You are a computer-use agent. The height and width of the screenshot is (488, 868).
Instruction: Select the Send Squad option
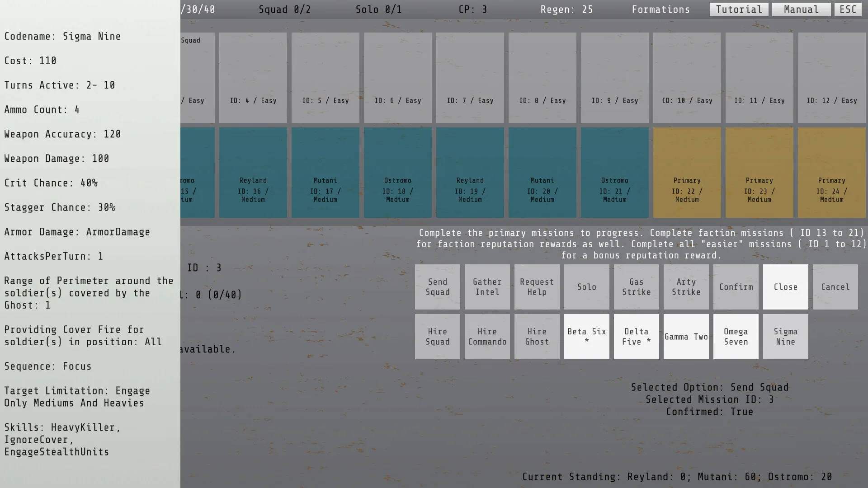click(438, 287)
